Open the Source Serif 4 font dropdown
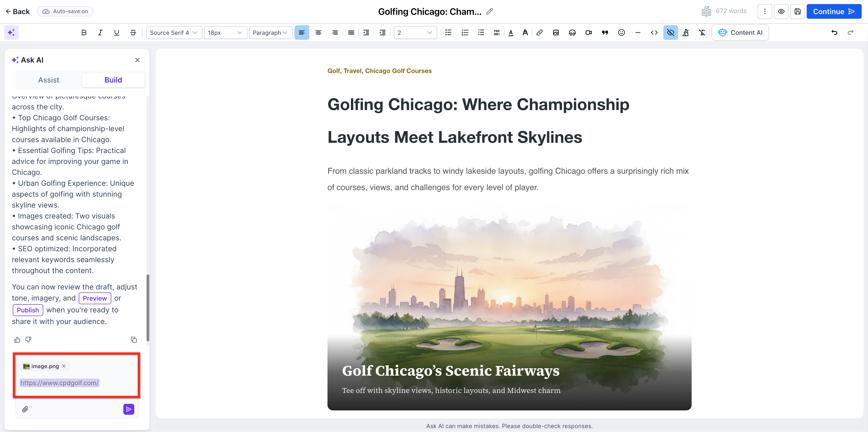868x432 pixels. 174,33
